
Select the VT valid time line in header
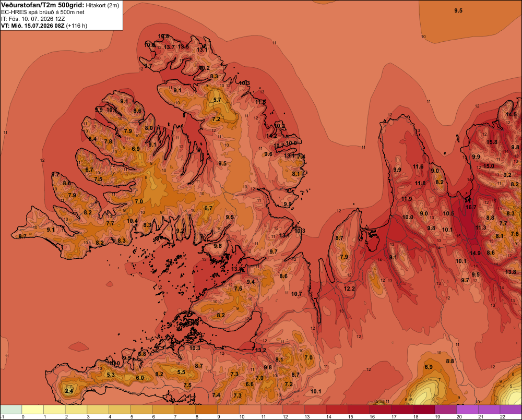click(44, 26)
